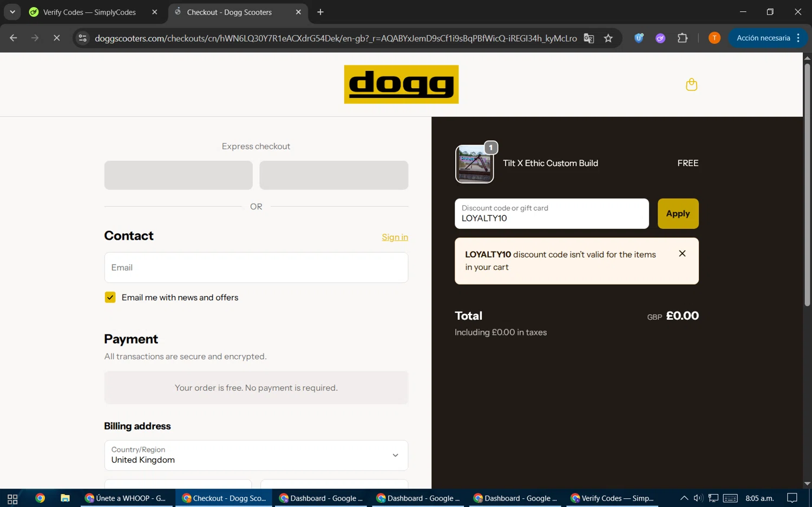Close the Checkout - Dogg Scooters tab
Viewport: 812px width, 507px height.
click(x=298, y=12)
